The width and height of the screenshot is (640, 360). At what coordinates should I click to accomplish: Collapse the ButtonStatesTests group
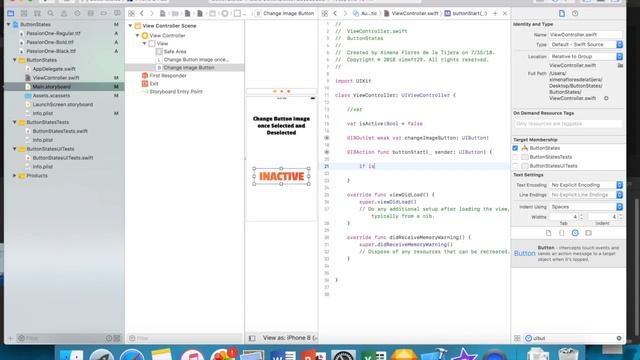click(x=15, y=122)
